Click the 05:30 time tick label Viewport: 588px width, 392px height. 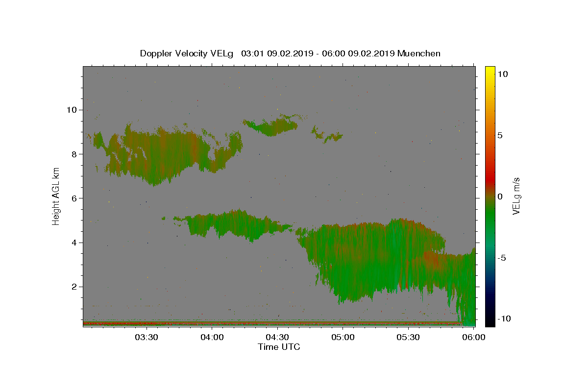(408, 337)
